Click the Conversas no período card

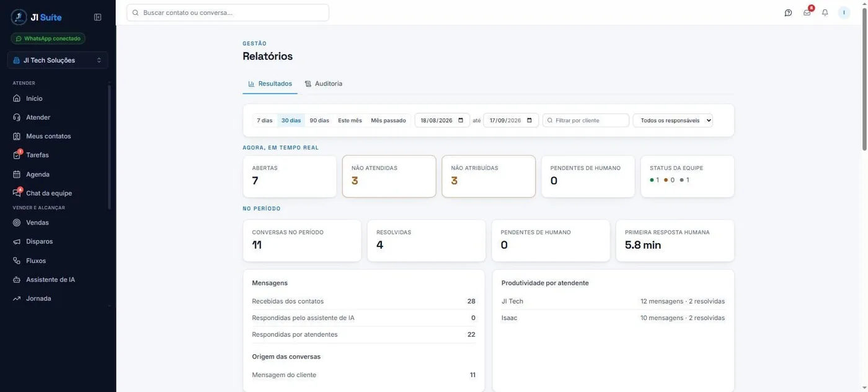coord(302,241)
